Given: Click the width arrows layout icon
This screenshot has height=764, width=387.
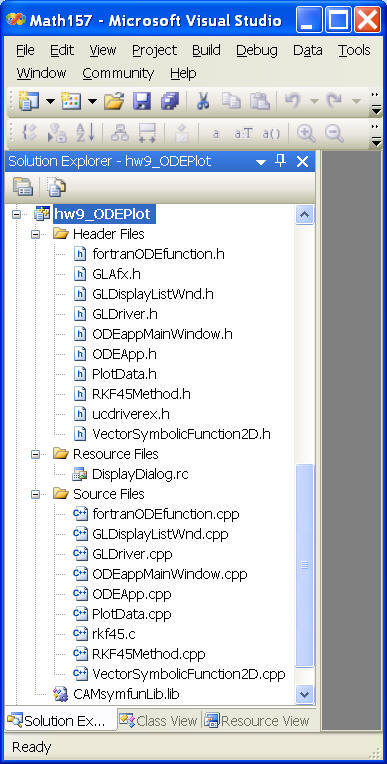Looking at the screenshot, I should click(147, 133).
